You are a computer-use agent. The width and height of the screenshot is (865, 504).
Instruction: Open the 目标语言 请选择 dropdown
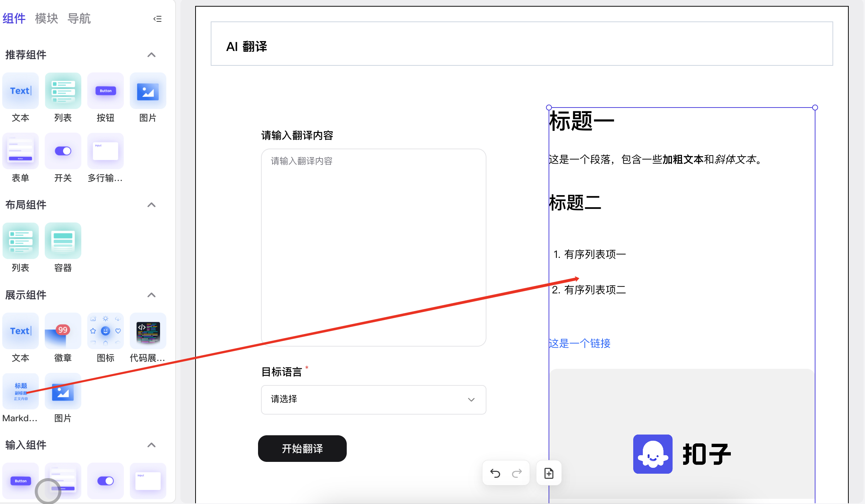click(373, 399)
